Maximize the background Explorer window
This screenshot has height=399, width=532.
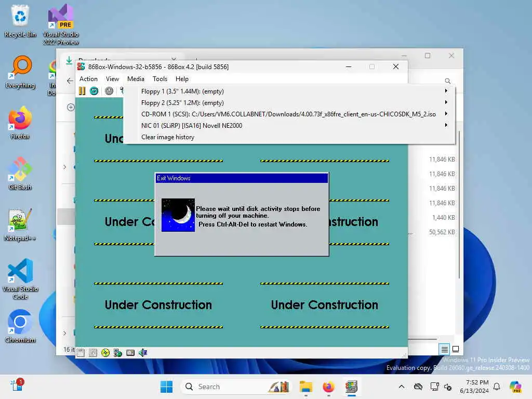(428, 56)
